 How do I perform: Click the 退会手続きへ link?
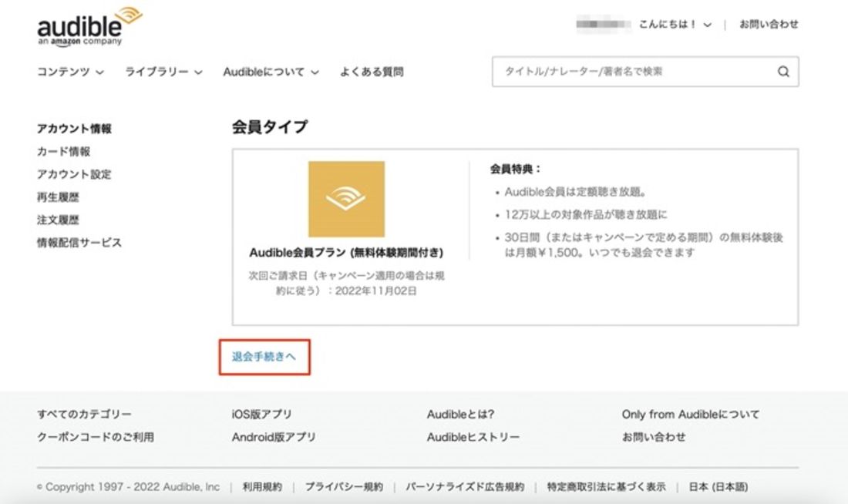tap(264, 356)
